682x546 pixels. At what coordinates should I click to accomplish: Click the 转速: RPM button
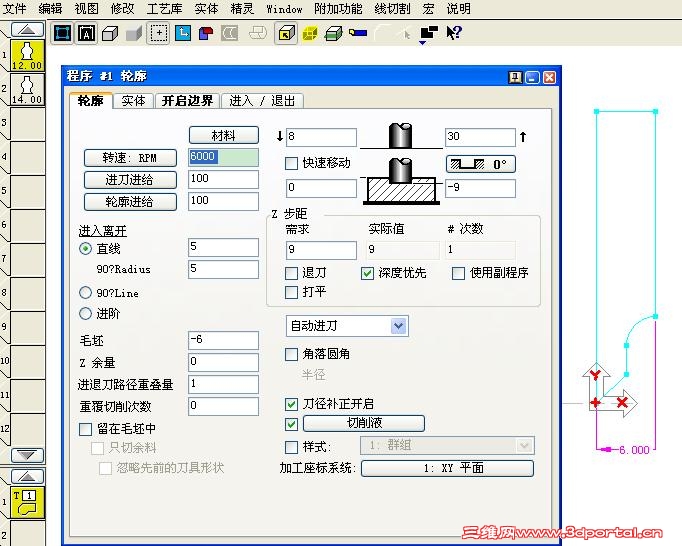click(x=130, y=158)
